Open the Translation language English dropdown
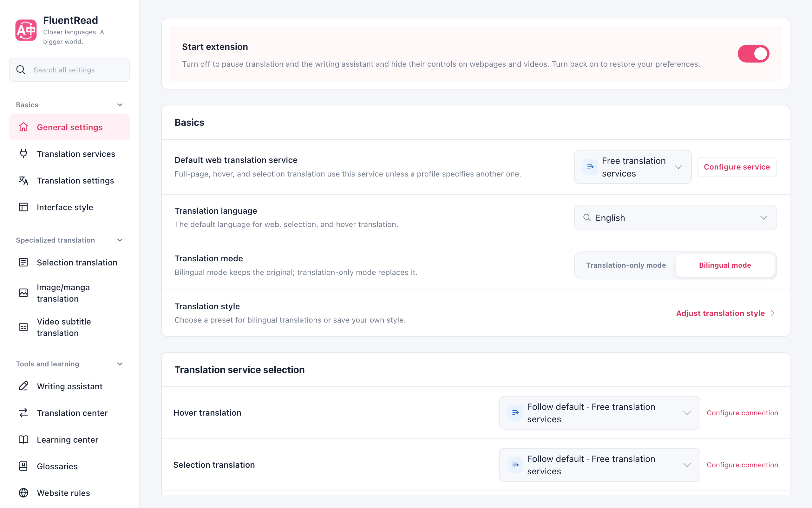This screenshot has height=508, width=812. click(675, 217)
